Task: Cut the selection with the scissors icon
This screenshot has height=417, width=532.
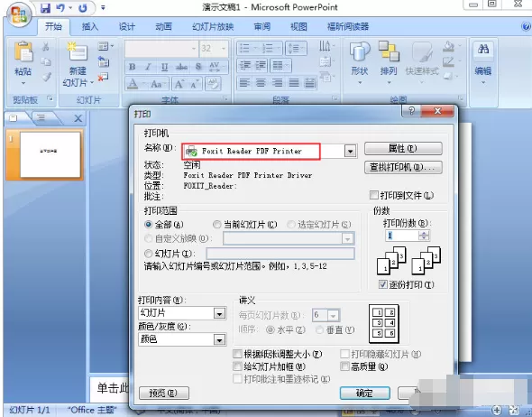Action: 45,46
